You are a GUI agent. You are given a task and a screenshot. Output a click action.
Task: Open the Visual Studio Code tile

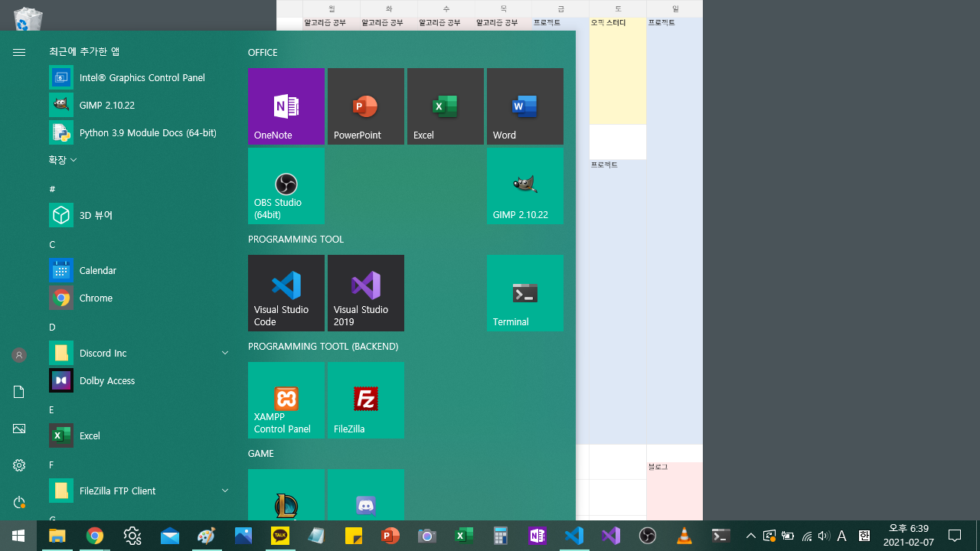(x=286, y=293)
